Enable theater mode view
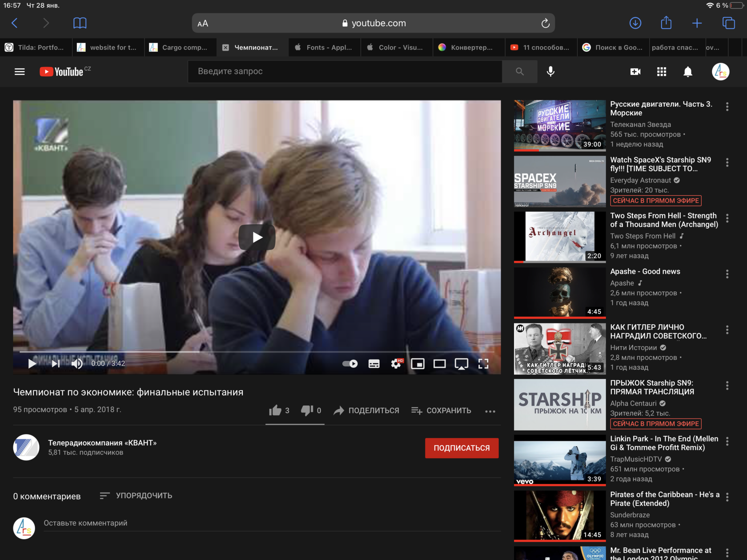Viewport: 747px width, 560px height. (439, 364)
